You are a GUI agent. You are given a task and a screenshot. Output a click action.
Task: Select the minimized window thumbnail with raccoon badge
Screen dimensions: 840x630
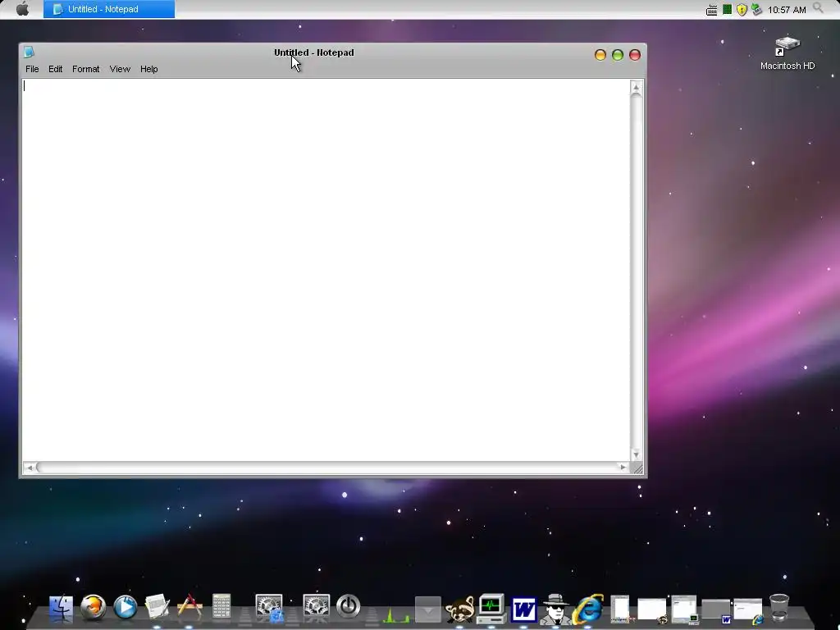point(652,610)
